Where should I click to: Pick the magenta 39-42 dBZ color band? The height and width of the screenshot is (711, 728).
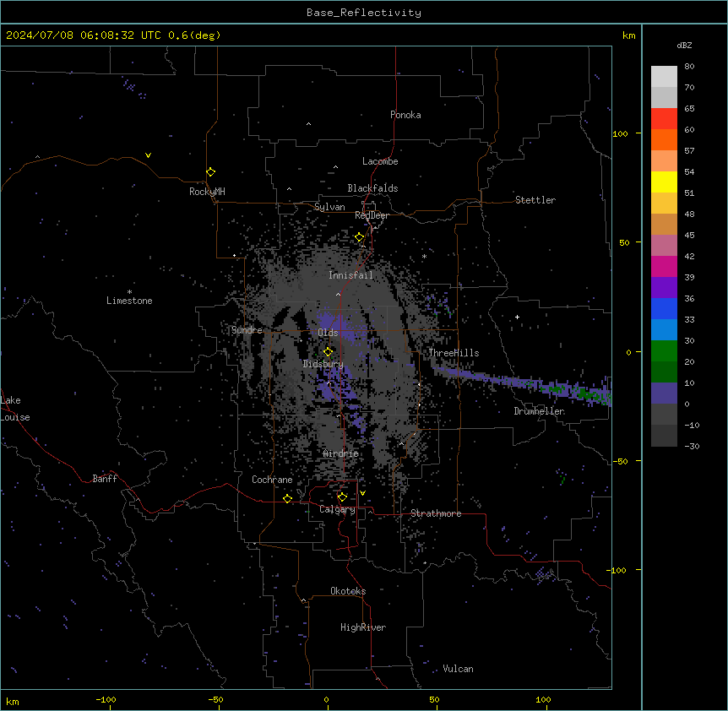[x=664, y=266]
